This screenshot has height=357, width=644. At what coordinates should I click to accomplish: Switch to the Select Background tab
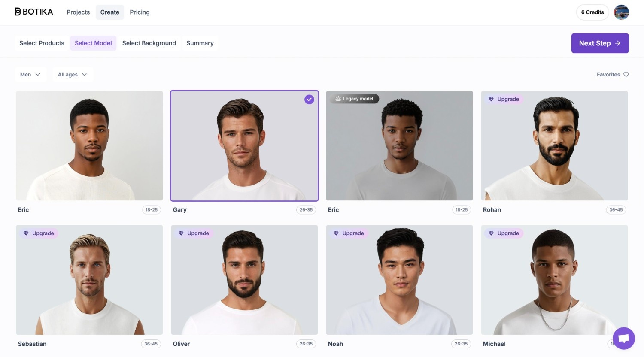149,43
